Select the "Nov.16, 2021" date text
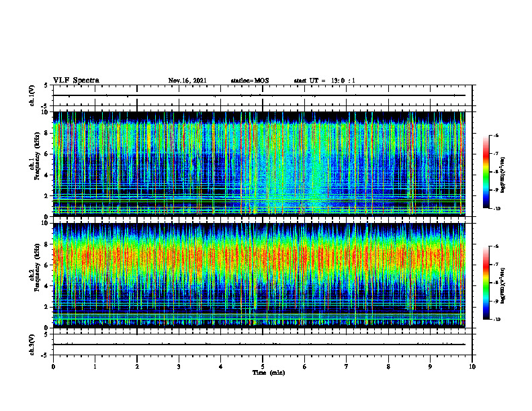532x411 pixels. tap(187, 81)
